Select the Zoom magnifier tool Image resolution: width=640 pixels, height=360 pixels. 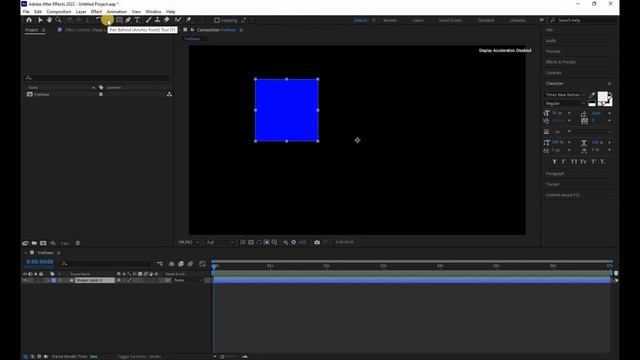point(58,20)
